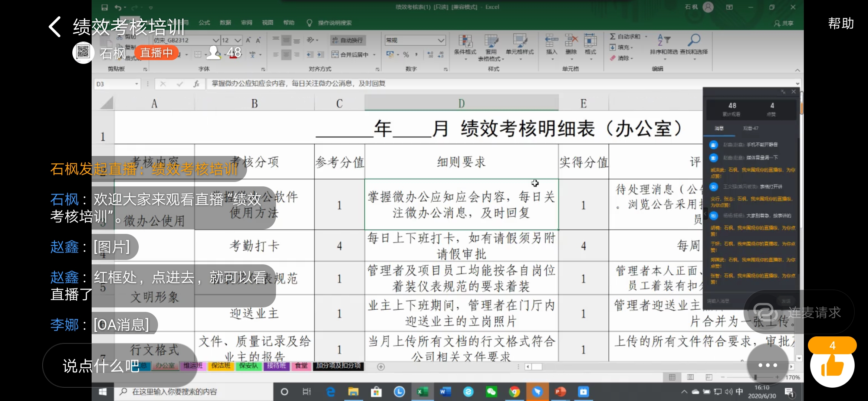The width and height of the screenshot is (868, 401).
Task: Toggle 自动换行 wrap text
Action: coord(348,40)
